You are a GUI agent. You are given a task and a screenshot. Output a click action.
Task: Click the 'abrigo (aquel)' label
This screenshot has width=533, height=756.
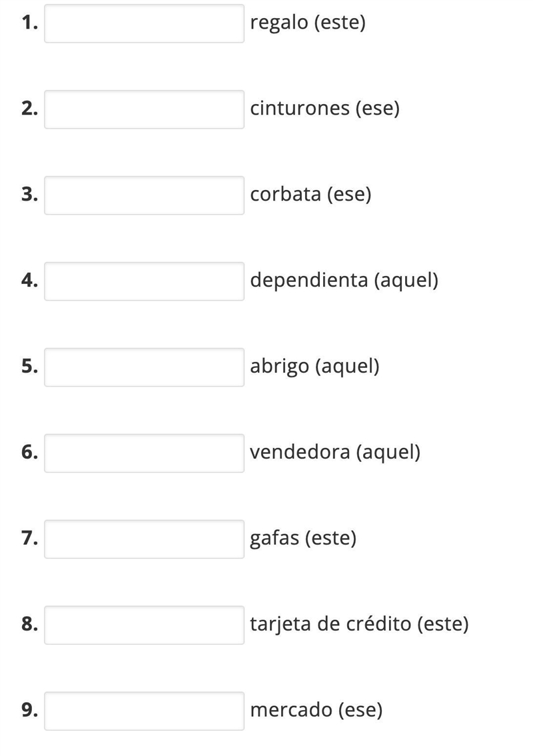pos(314,367)
